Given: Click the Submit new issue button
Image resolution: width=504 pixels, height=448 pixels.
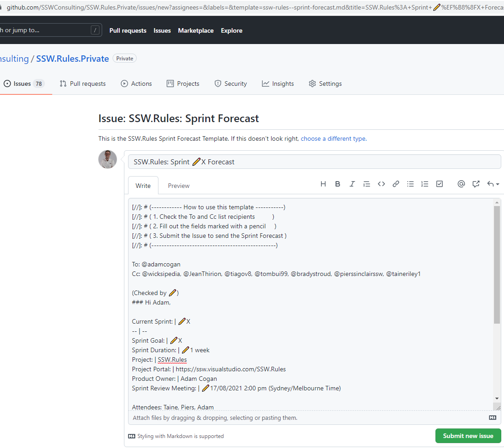Looking at the screenshot, I should (x=468, y=436).
